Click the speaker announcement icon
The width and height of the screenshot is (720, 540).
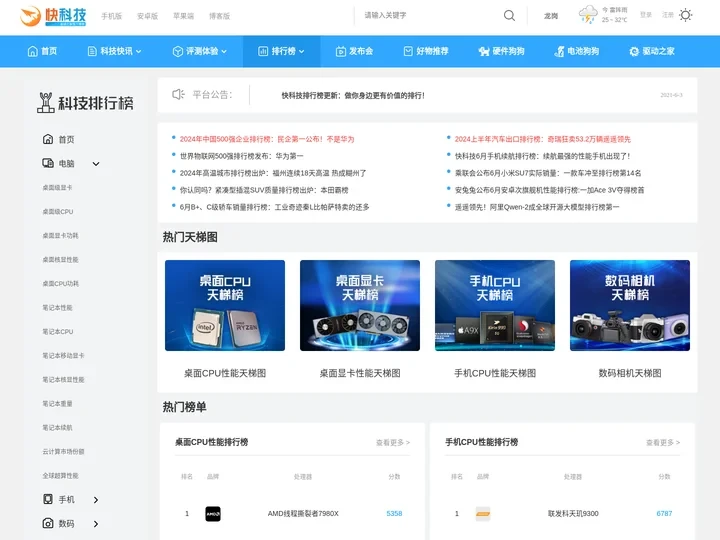(178, 95)
